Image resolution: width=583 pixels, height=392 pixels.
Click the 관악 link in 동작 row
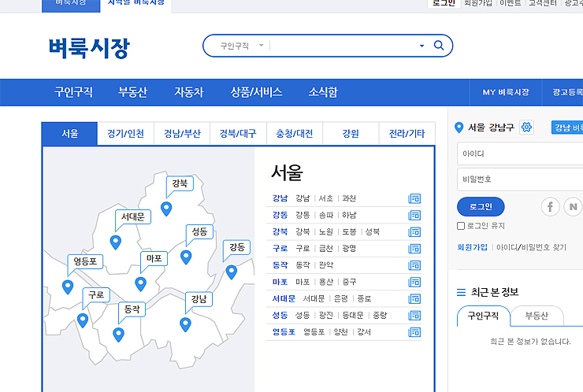(326, 265)
